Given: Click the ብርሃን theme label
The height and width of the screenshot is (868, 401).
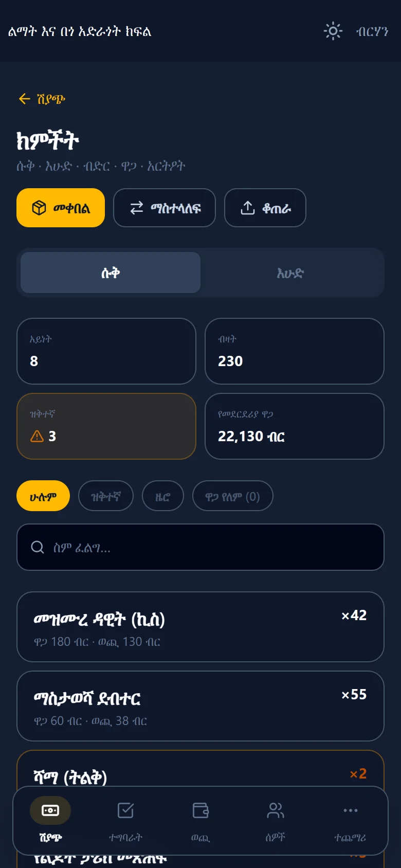Looking at the screenshot, I should pos(372,32).
